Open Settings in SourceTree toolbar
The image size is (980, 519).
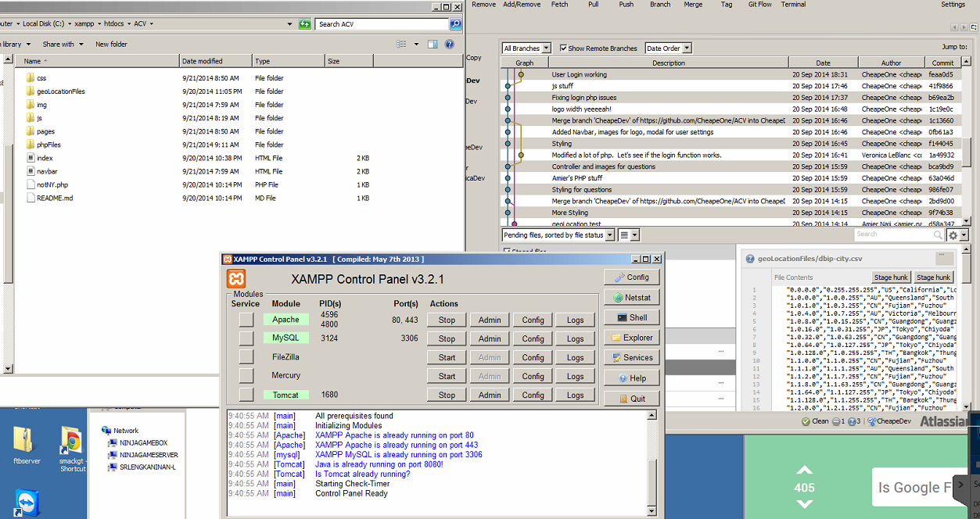click(953, 5)
